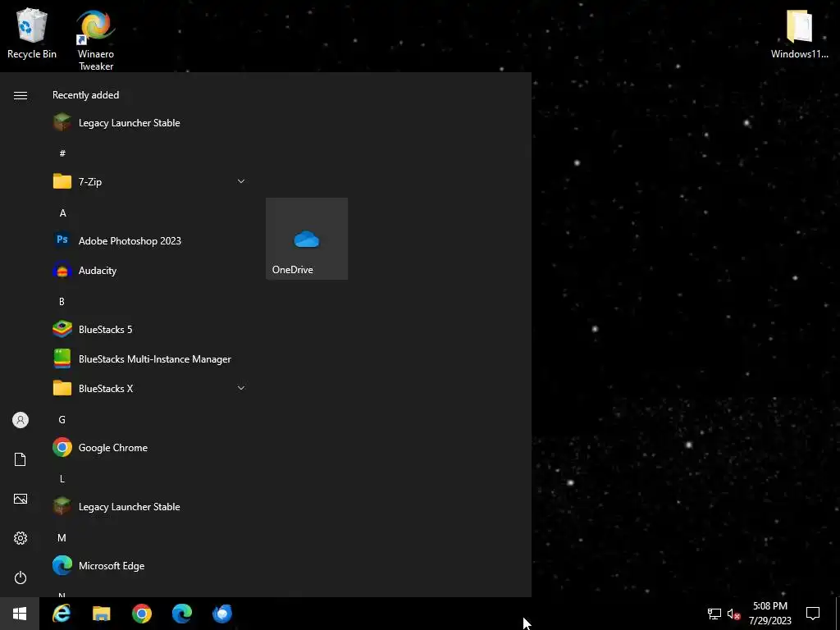Select the letter L group header

[62, 478]
